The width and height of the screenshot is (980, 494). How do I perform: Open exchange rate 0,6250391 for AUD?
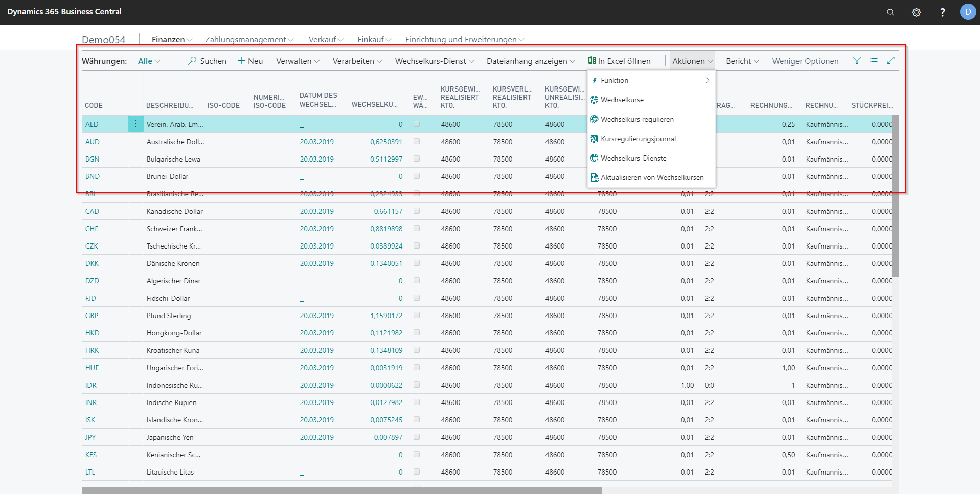386,142
